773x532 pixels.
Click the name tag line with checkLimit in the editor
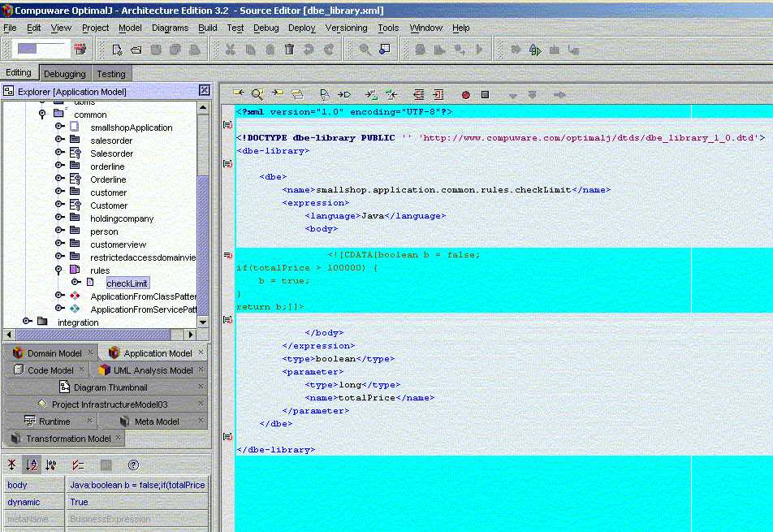coord(446,190)
